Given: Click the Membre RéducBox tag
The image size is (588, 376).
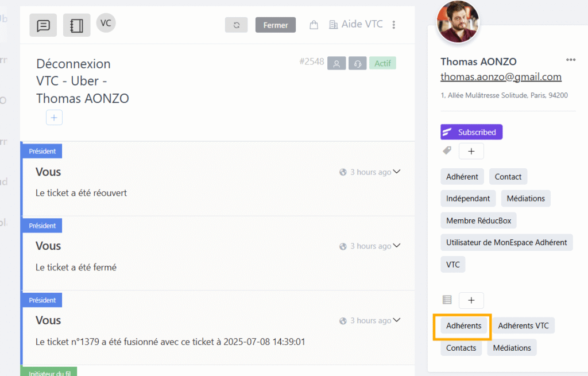Looking at the screenshot, I should 478,220.
